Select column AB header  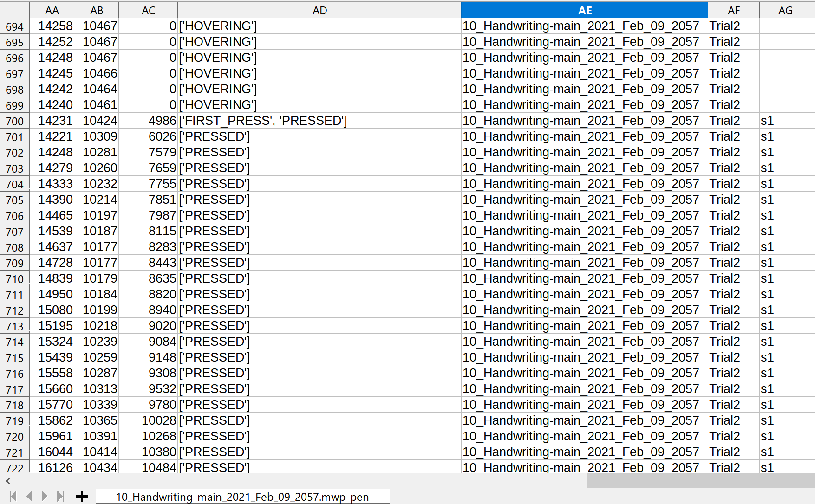point(97,10)
